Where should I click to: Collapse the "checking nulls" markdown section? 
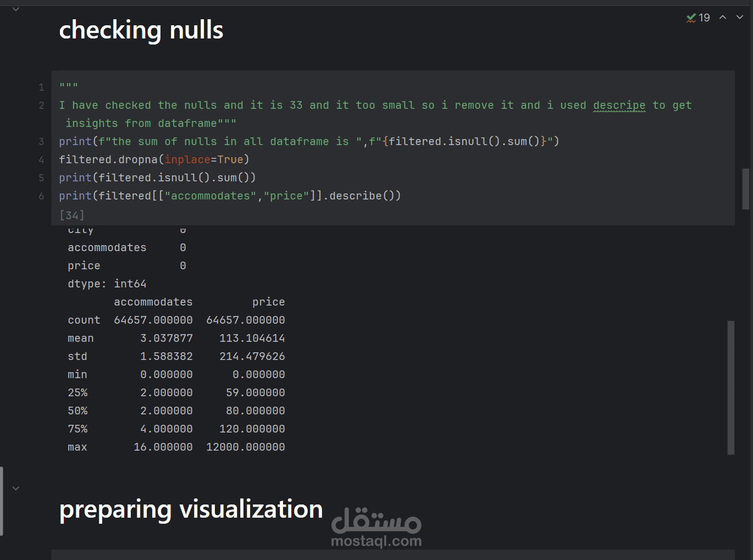coord(16,9)
